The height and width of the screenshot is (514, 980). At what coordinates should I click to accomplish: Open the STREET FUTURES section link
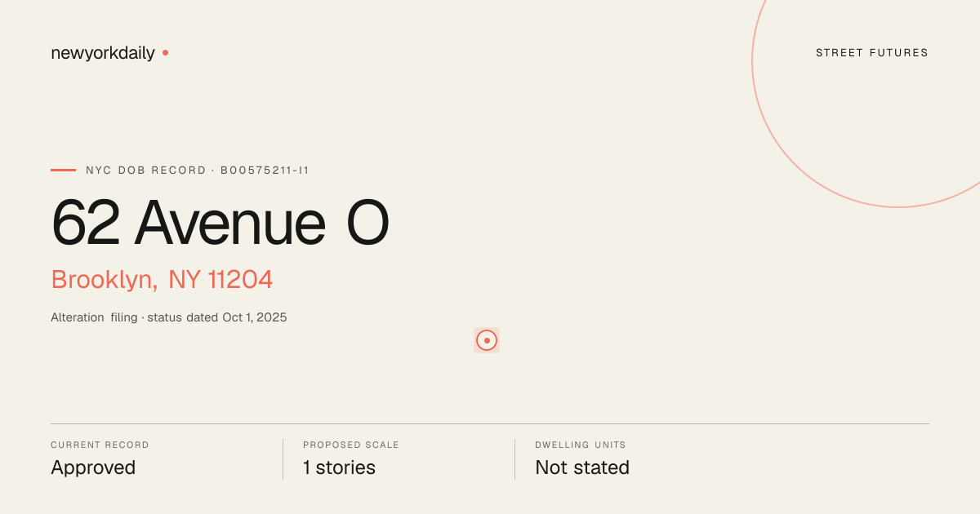pos(872,53)
